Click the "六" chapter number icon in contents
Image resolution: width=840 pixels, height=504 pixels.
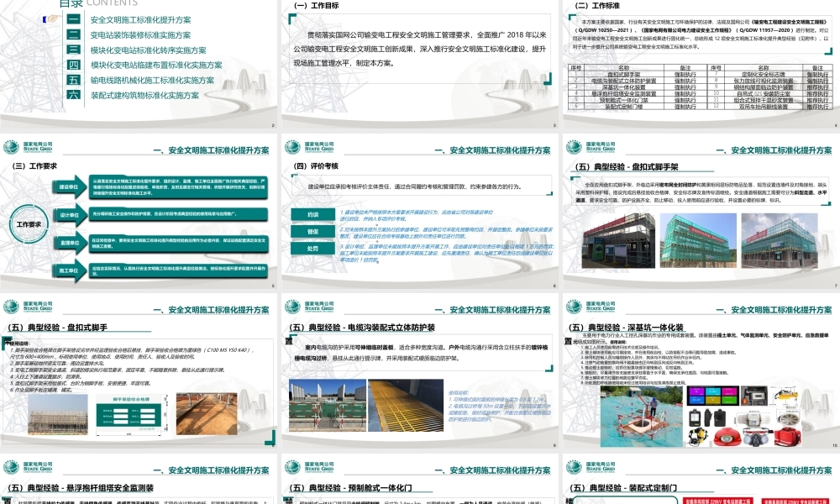tap(72, 94)
